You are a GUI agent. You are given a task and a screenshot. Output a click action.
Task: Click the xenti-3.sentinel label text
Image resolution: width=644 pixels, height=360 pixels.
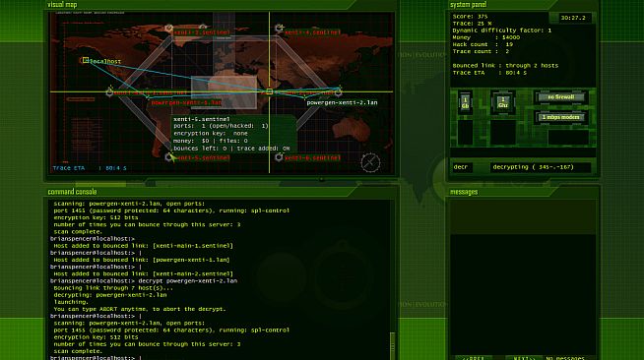pyautogui.click(x=202, y=32)
